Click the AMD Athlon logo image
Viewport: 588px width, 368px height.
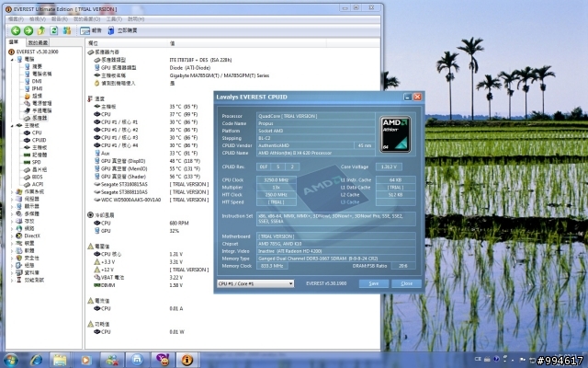point(396,134)
